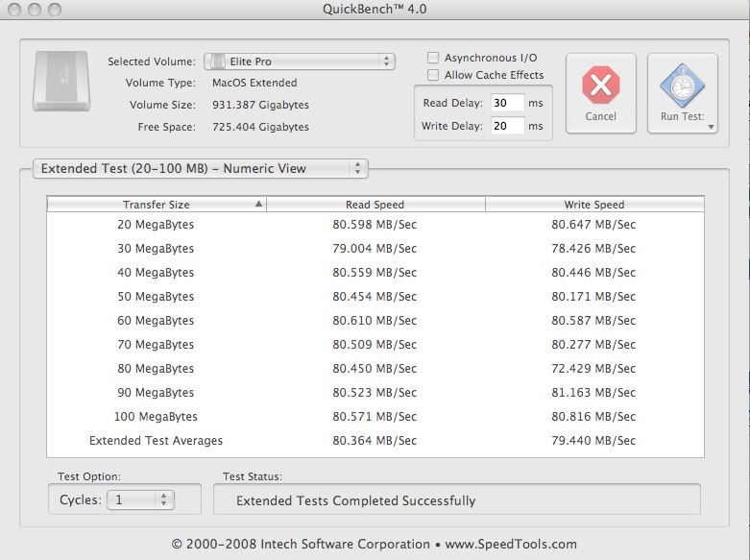750x560 pixels.
Task: Click 931.387 Gigabytes volume size value
Action: click(260, 105)
